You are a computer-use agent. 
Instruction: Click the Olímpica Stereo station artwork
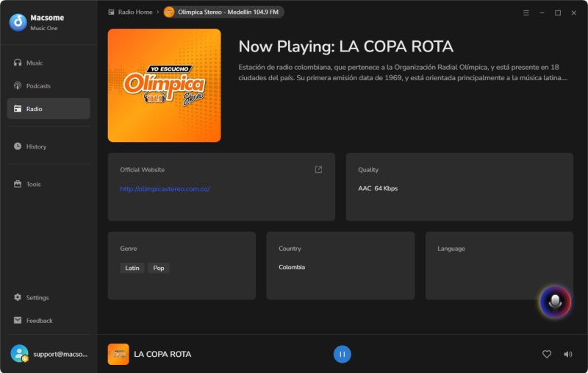tap(164, 85)
